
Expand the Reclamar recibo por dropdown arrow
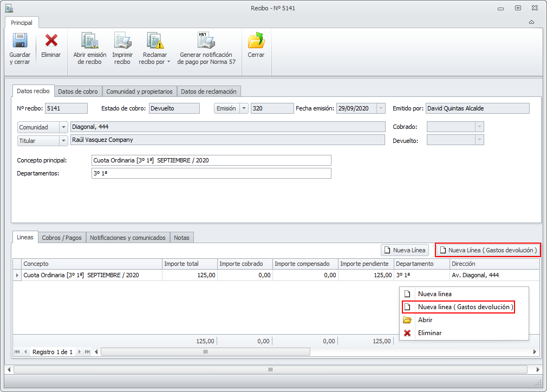169,62
